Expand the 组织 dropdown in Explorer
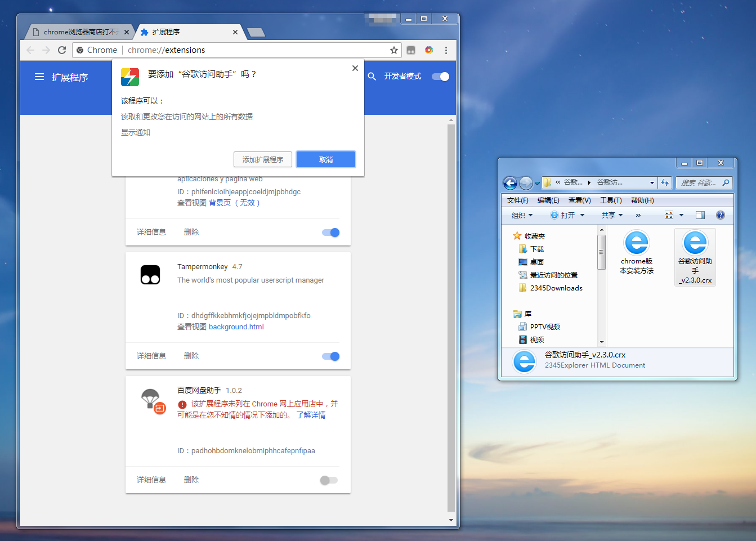Screen dimensions: 756x541 [x=521, y=214]
